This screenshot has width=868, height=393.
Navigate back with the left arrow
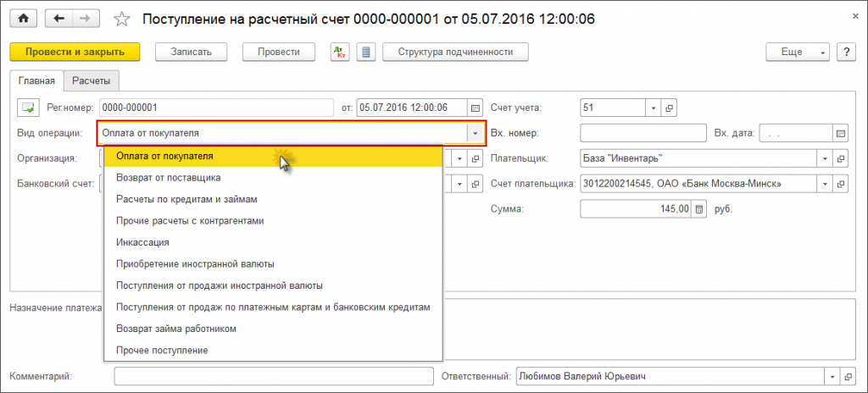point(58,19)
